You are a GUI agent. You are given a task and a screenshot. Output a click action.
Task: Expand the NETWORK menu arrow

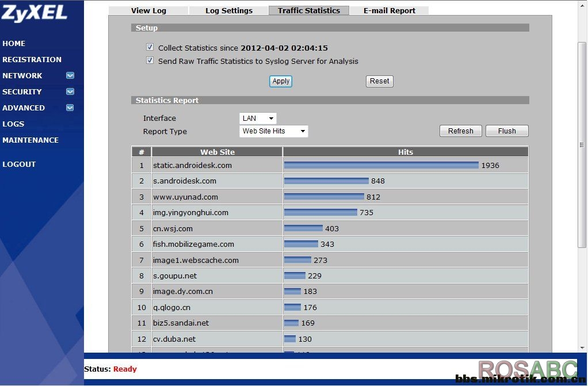tap(70, 75)
